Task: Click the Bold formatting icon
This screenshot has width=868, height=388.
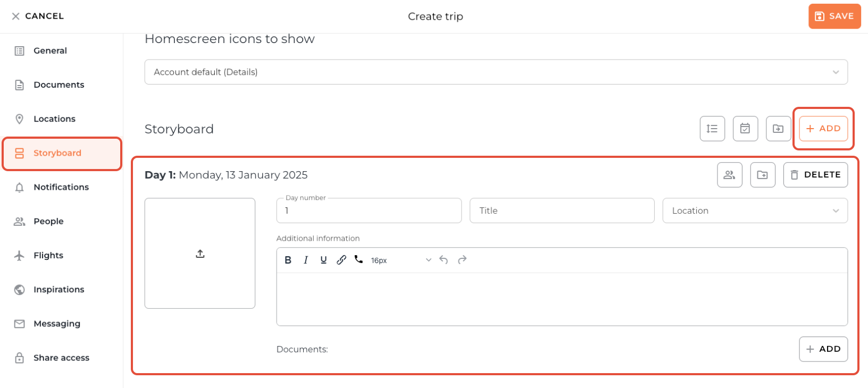Action: [x=288, y=260]
